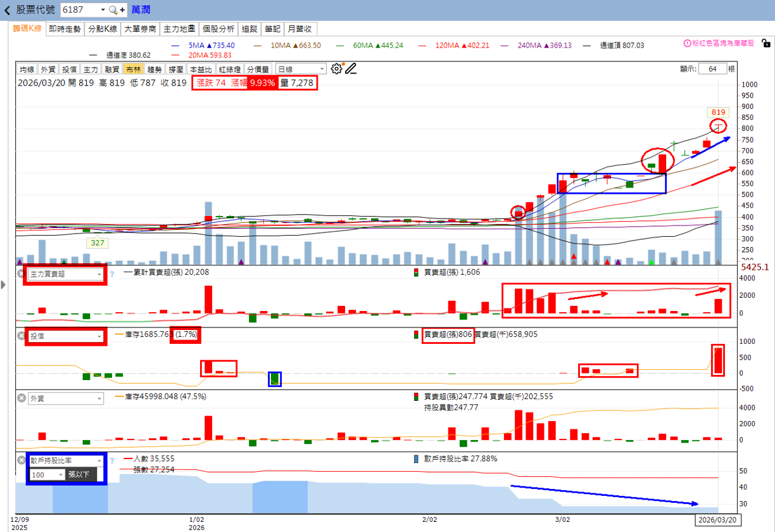
Task: Open the 外資 indicator dropdown
Action: coord(99,398)
